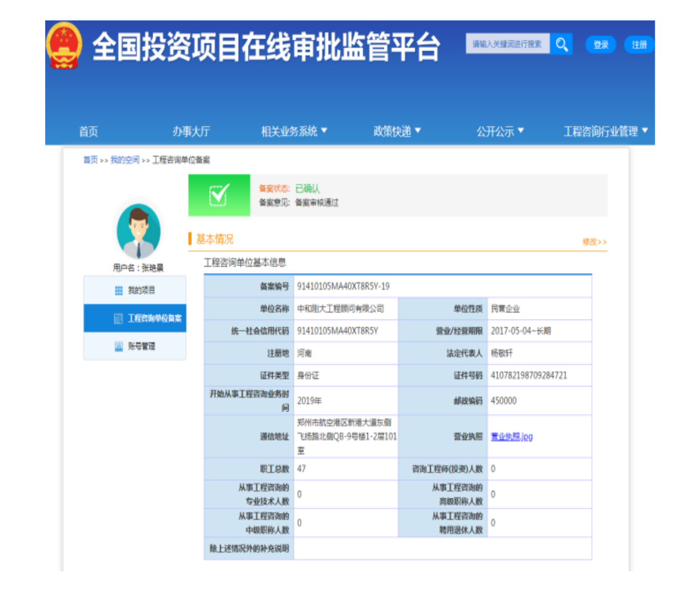Viewport: 700px width, 596px height.
Task: Click the 首页 breadcrumb link
Action: pyautogui.click(x=90, y=160)
